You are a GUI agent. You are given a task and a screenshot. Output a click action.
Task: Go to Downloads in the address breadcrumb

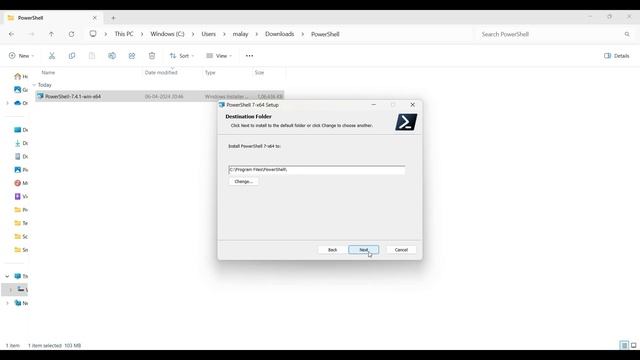280,34
